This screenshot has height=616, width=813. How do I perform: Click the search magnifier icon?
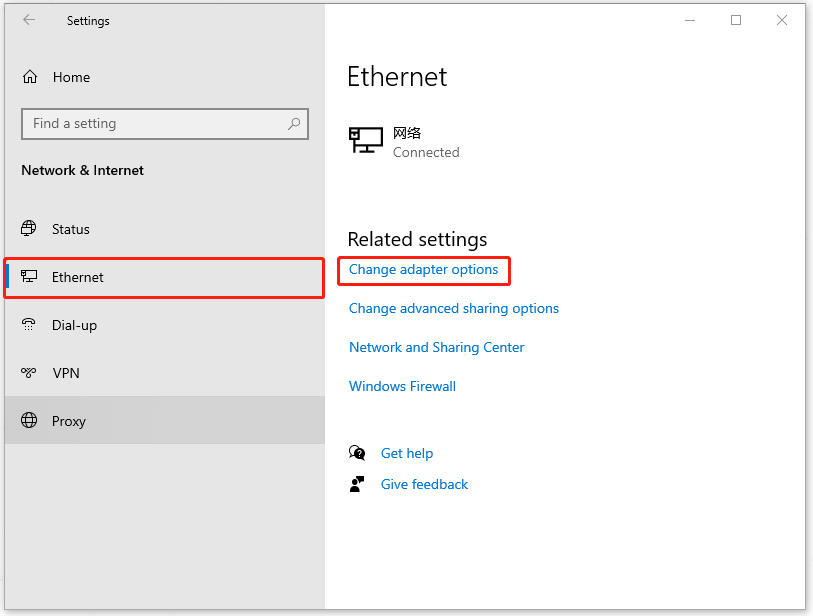tap(294, 123)
